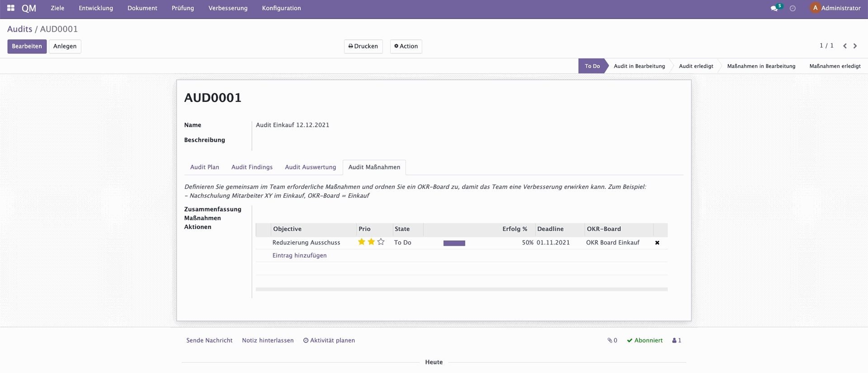Open the Prüfung menu

(x=183, y=8)
